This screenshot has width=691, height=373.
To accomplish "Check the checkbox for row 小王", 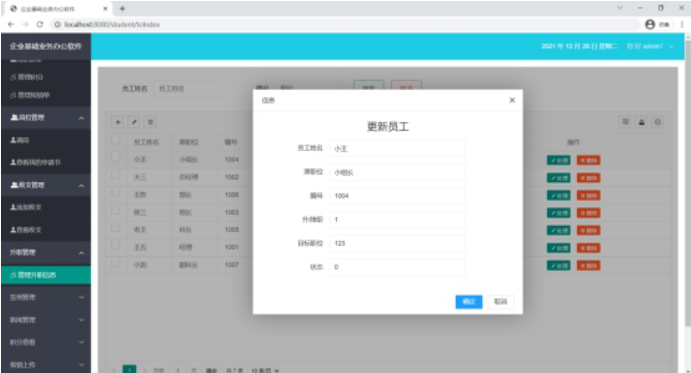I will [x=115, y=157].
